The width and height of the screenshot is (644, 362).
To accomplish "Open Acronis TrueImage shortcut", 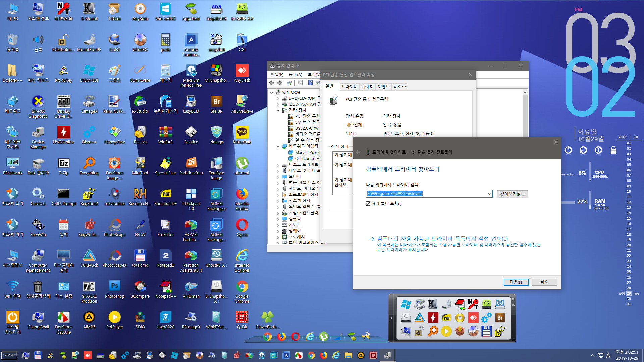I will tap(191, 45).
